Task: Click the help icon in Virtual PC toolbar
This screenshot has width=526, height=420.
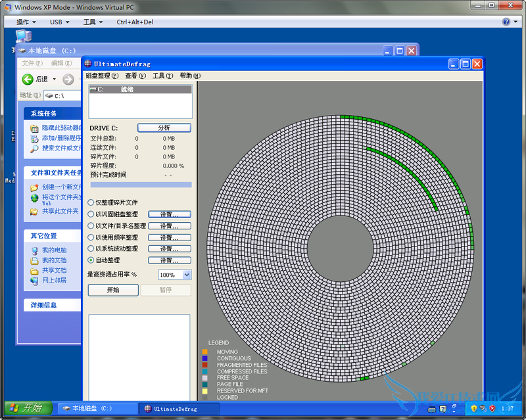Action: click(x=506, y=22)
